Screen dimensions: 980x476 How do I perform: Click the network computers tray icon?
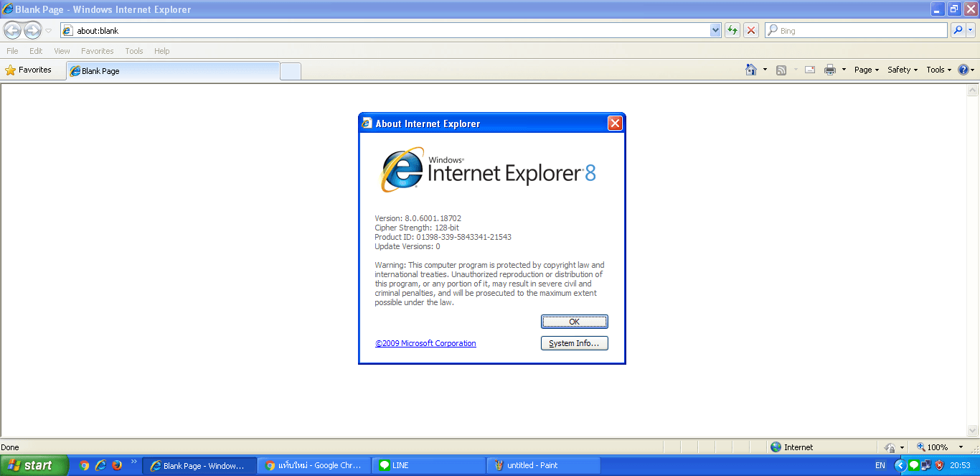point(925,465)
